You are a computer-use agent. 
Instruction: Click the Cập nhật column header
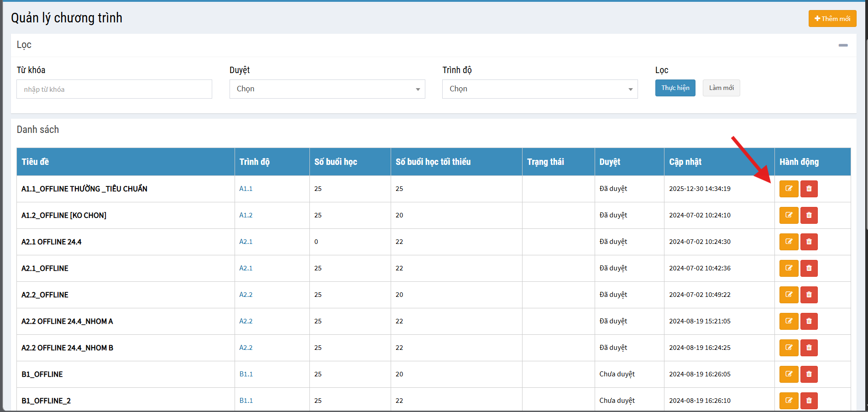click(x=685, y=162)
